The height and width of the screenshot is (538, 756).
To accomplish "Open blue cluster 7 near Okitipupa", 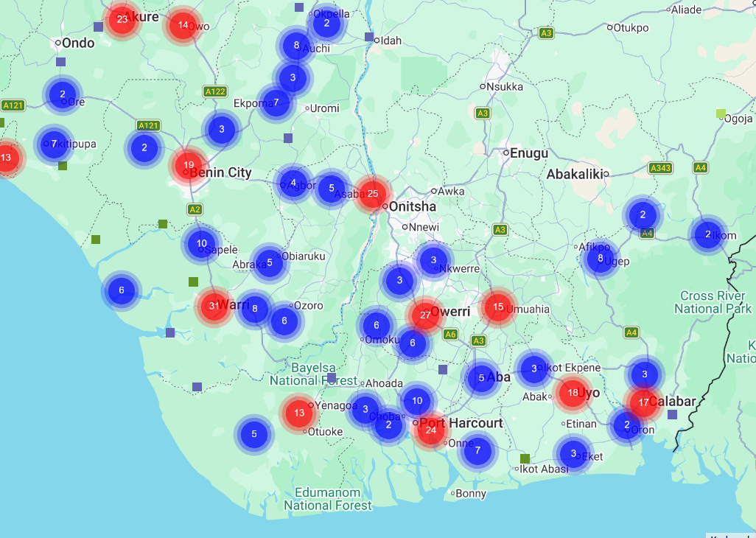I will (54, 144).
